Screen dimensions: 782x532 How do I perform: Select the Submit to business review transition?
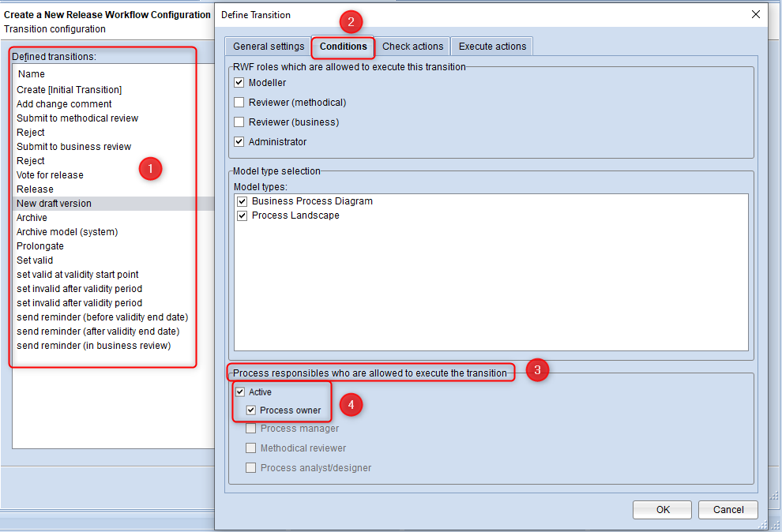(x=114, y=147)
